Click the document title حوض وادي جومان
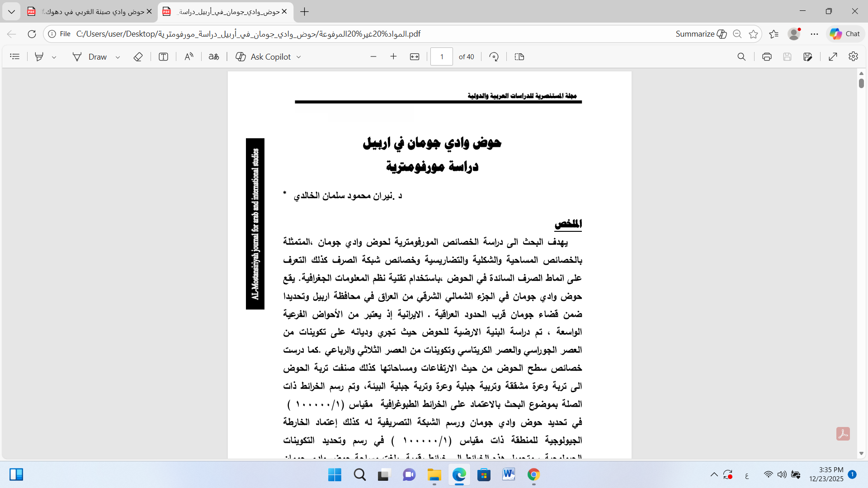The image size is (868, 488). coord(432,143)
